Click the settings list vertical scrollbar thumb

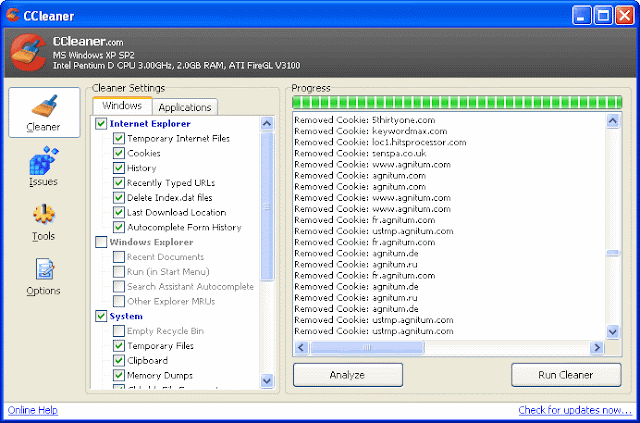[267, 206]
